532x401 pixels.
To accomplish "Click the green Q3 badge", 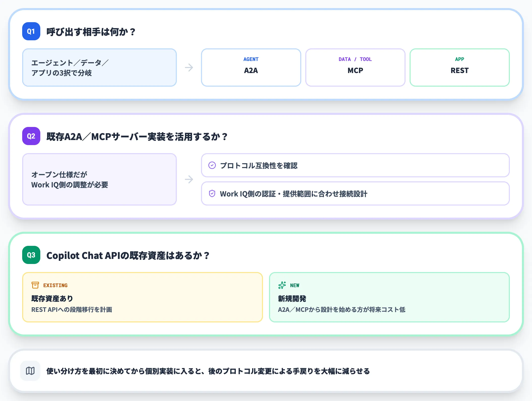I will (x=31, y=255).
